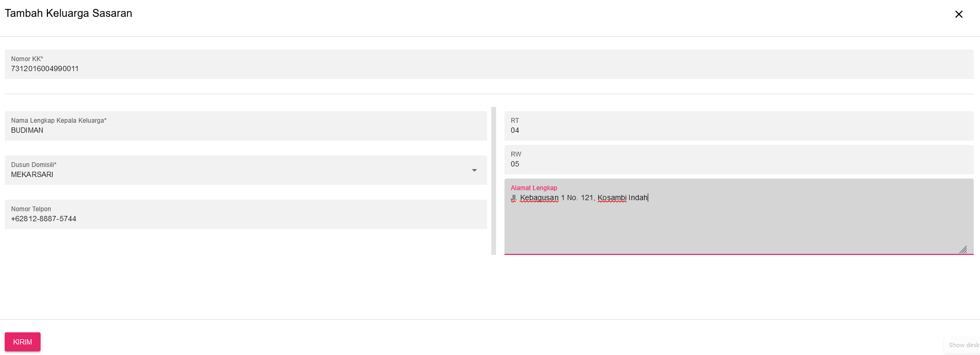Click the Alamat Lengkap textarea resize handle
The height and width of the screenshot is (355, 980).
963,250
